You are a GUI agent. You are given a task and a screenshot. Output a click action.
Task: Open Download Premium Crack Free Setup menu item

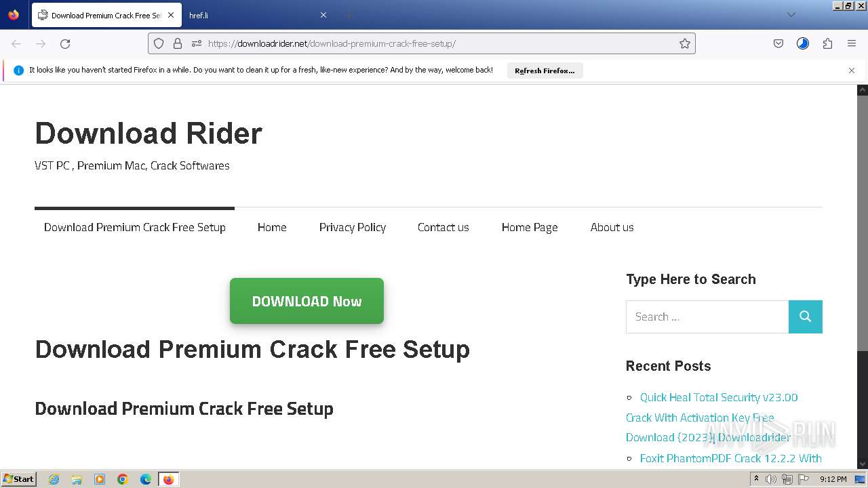pos(135,227)
